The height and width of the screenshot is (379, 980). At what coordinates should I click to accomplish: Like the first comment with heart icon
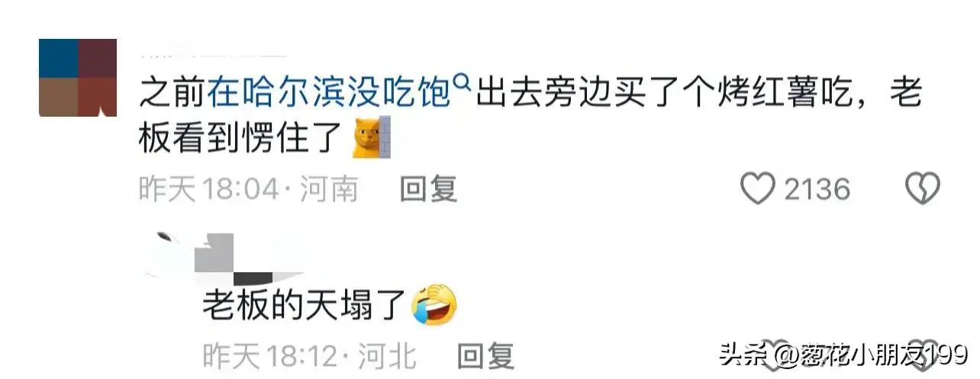coord(757,188)
